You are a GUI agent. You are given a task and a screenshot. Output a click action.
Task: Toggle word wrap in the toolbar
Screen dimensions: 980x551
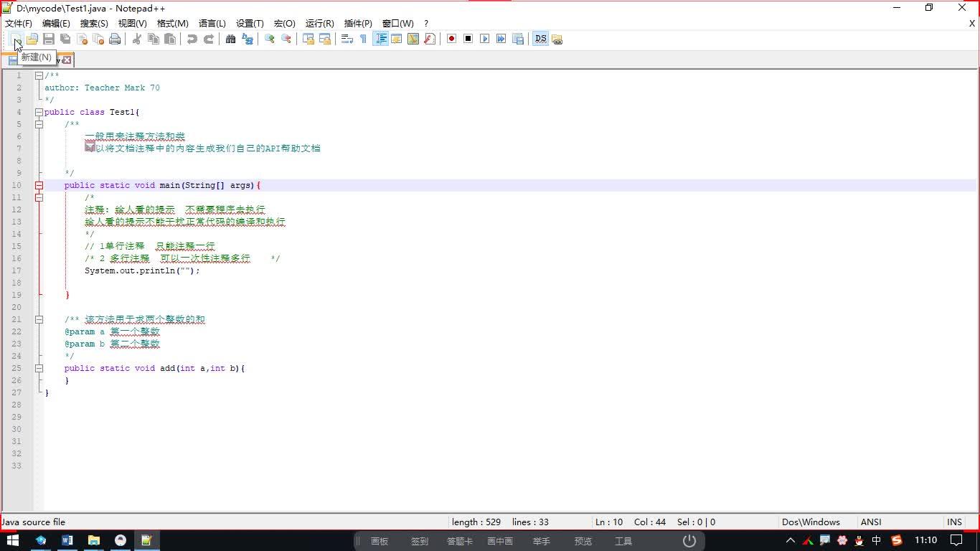coord(347,39)
